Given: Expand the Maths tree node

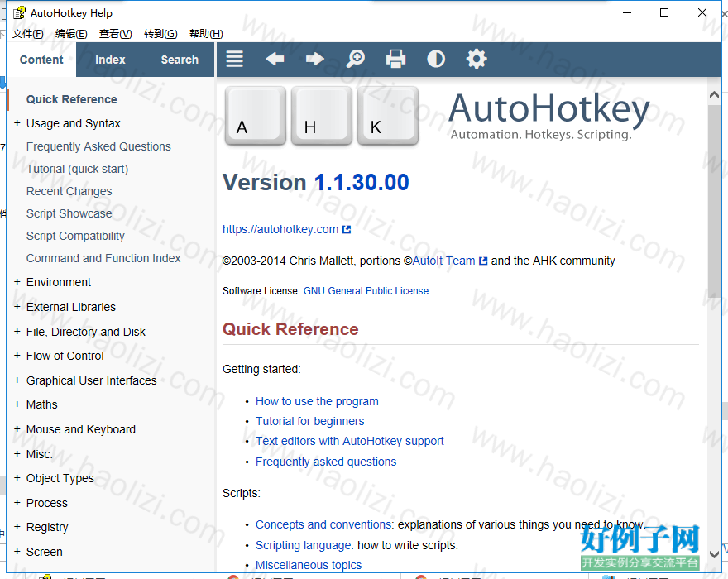Looking at the screenshot, I should (x=17, y=404).
